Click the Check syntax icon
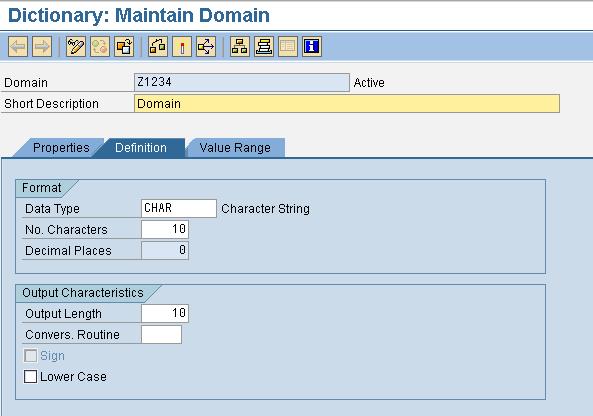The width and height of the screenshot is (593, 416). [158, 47]
